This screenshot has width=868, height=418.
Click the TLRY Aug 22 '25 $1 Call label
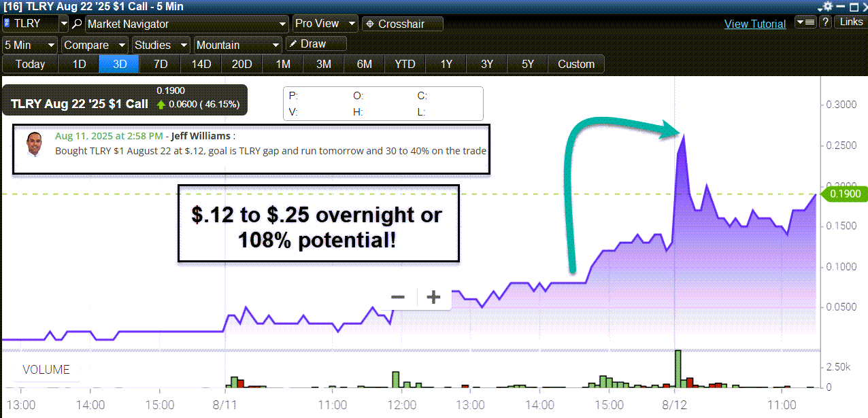pos(80,104)
